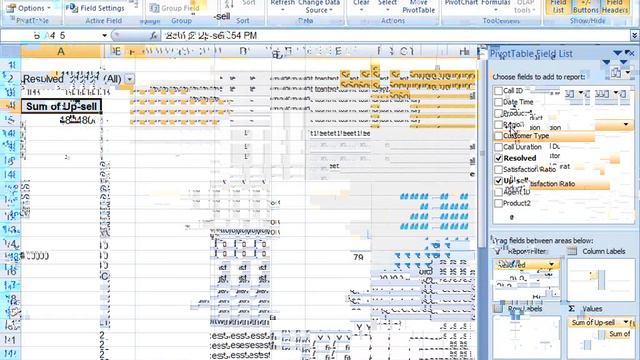This screenshot has width=640, height=360.
Task: Choose Move PivotTable
Action: [418, 6]
